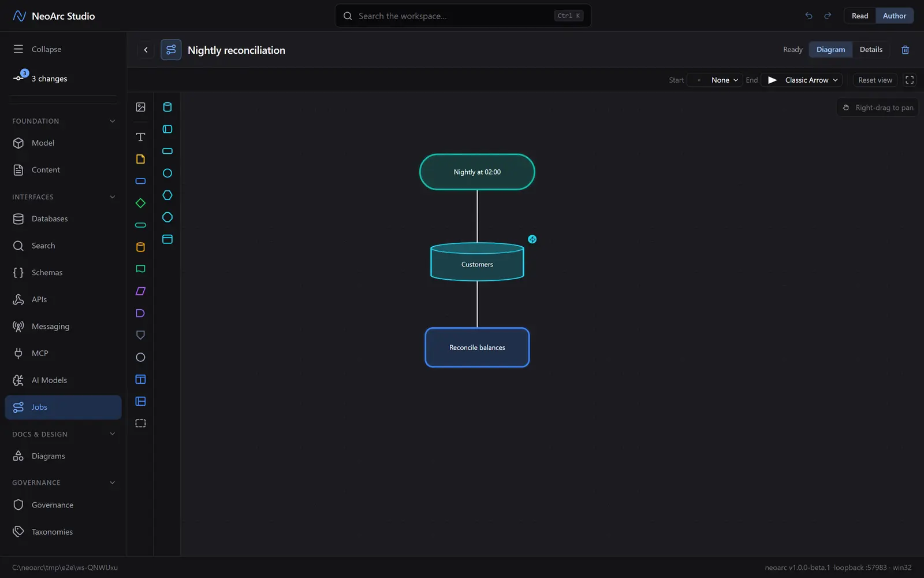Select the image insert tool
The image size is (924, 578).
pyautogui.click(x=140, y=107)
